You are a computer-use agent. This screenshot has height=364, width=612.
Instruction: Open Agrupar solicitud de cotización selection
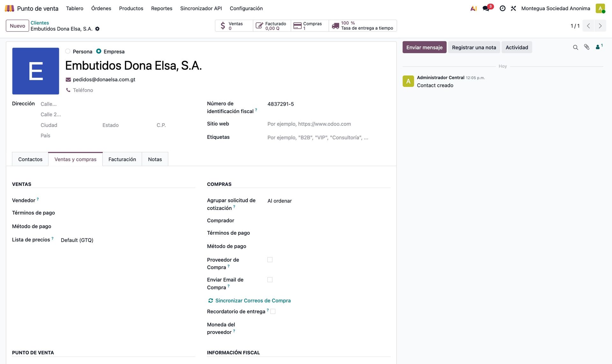329,201
